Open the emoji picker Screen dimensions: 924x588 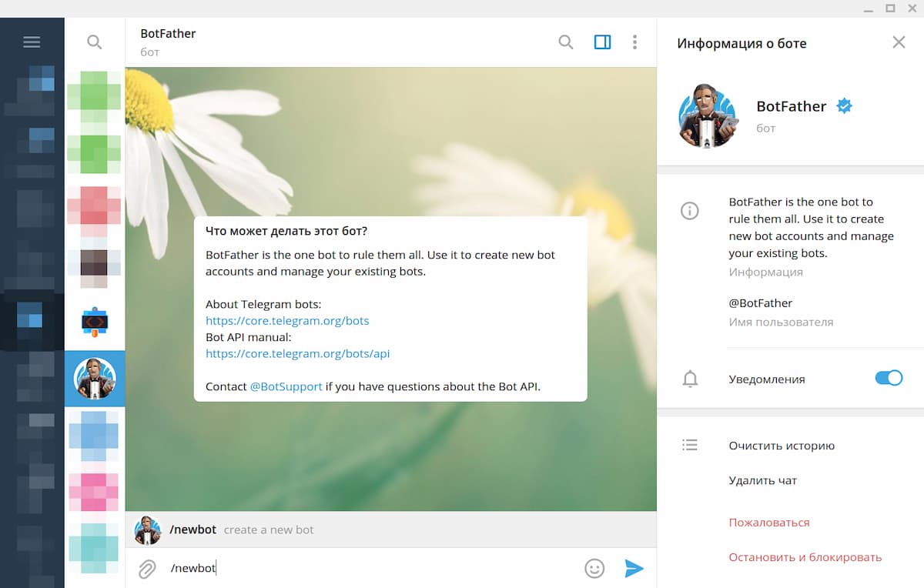tap(594, 569)
